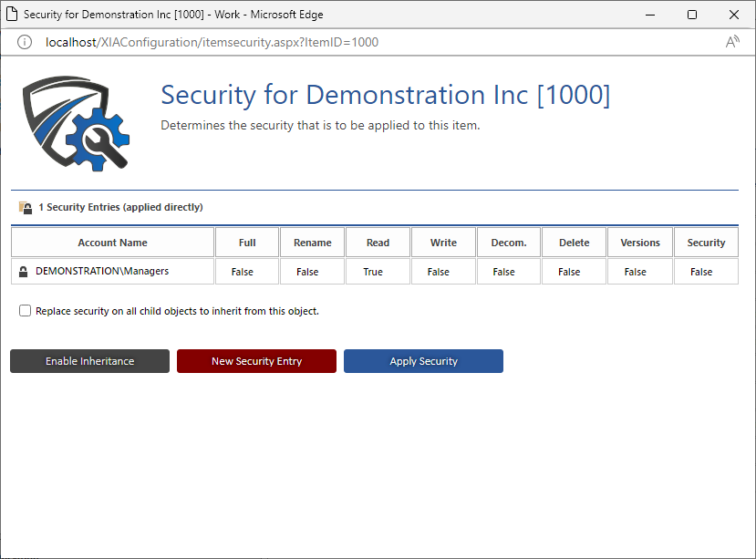The width and height of the screenshot is (756, 559).
Task: Click the '1 Security Entries (applied directly)' heading
Action: click(x=120, y=207)
